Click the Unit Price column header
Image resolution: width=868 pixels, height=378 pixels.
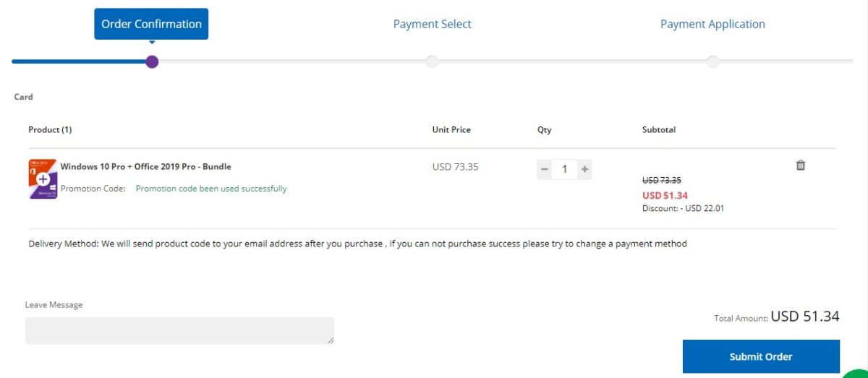[x=451, y=130]
